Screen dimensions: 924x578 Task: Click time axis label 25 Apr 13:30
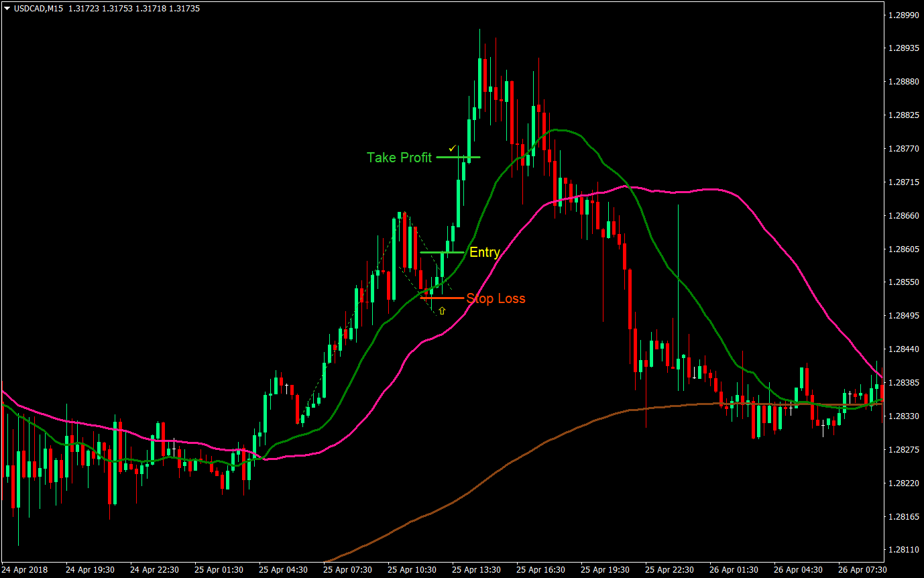477,570
